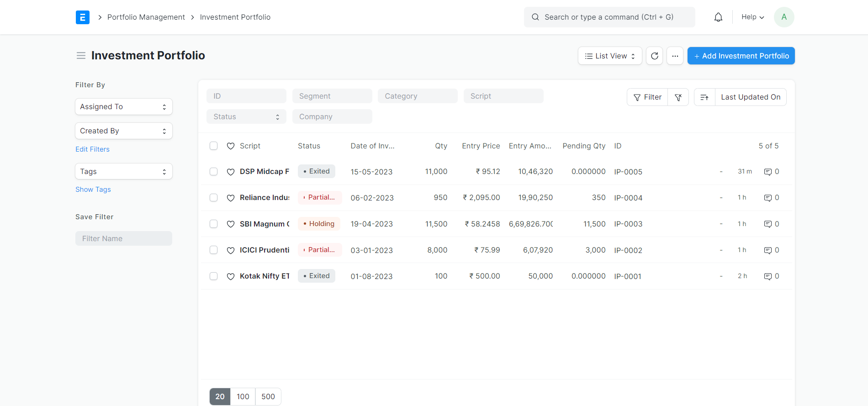Click the Company filter field
Viewport: 868px width, 406px height.
(x=332, y=116)
